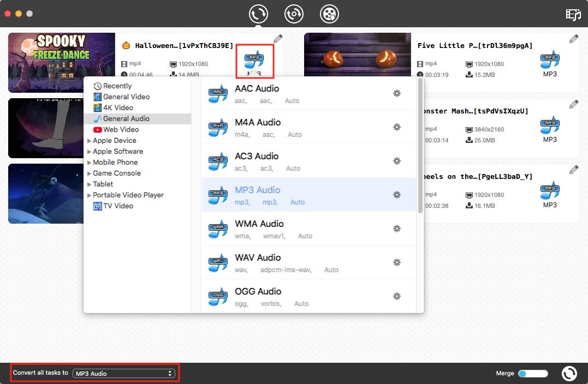Expand the Apple Device category
This screenshot has width=588, height=384.
coord(114,140)
